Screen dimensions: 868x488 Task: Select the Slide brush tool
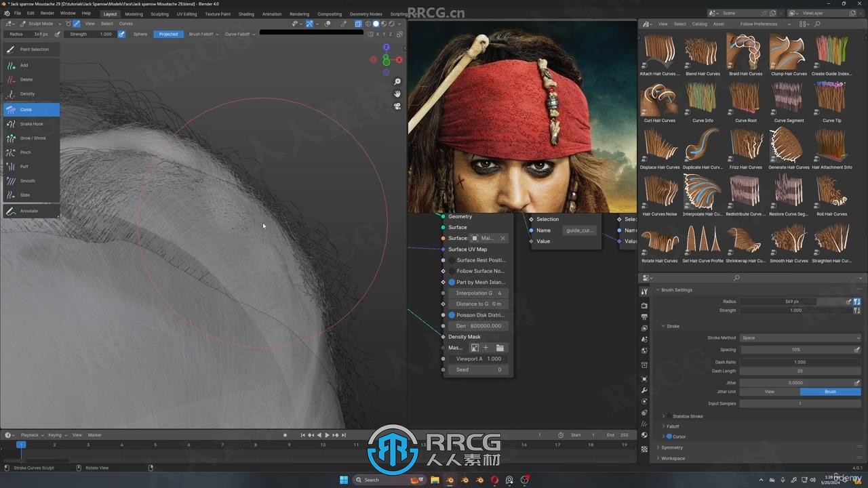[31, 195]
